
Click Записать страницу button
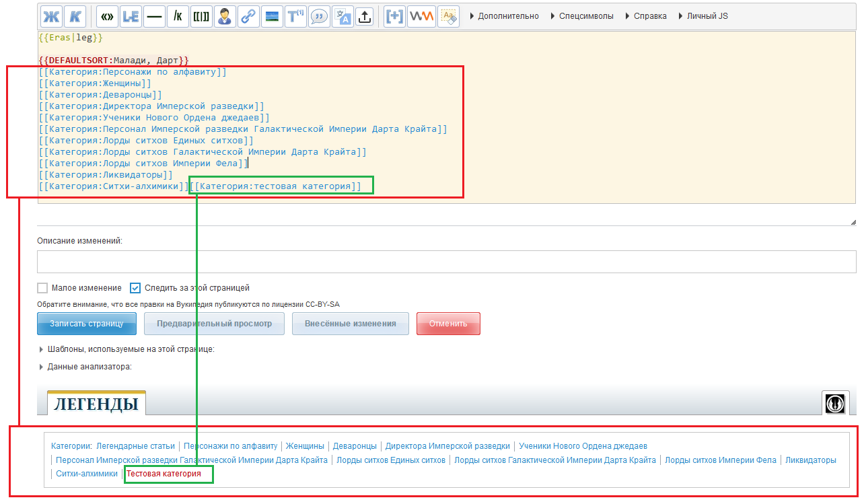(x=87, y=324)
